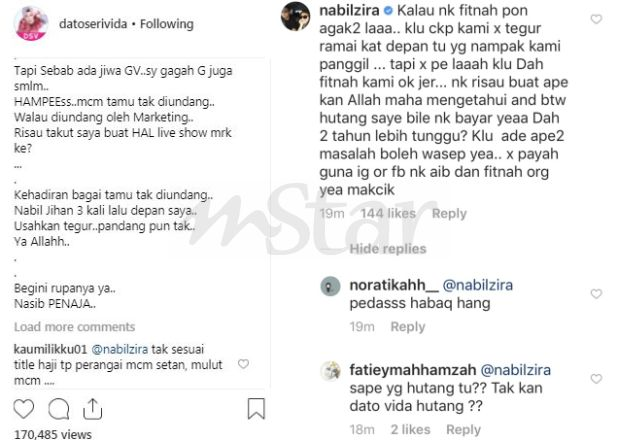Save post with bookmark icon
This screenshot has height=440, width=620.
point(256,408)
